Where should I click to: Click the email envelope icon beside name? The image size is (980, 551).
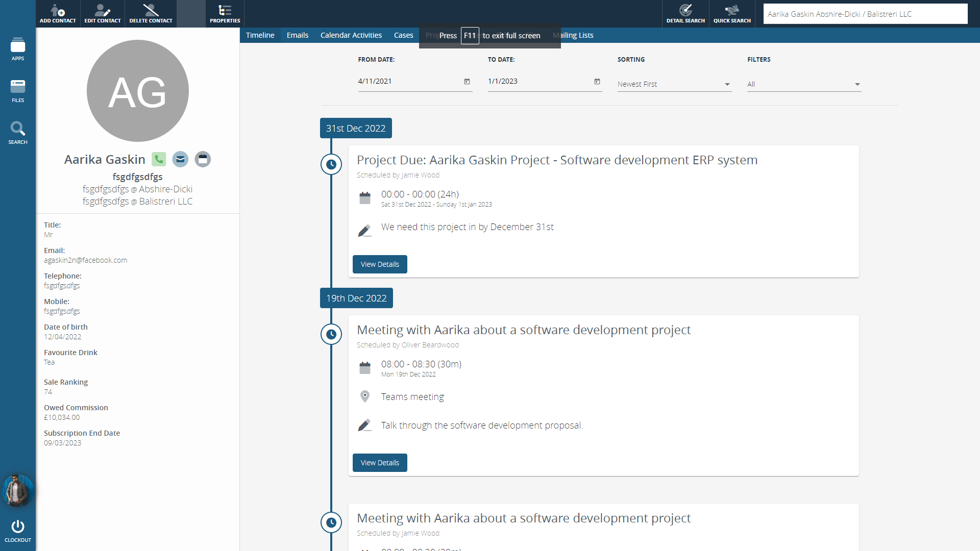180,159
